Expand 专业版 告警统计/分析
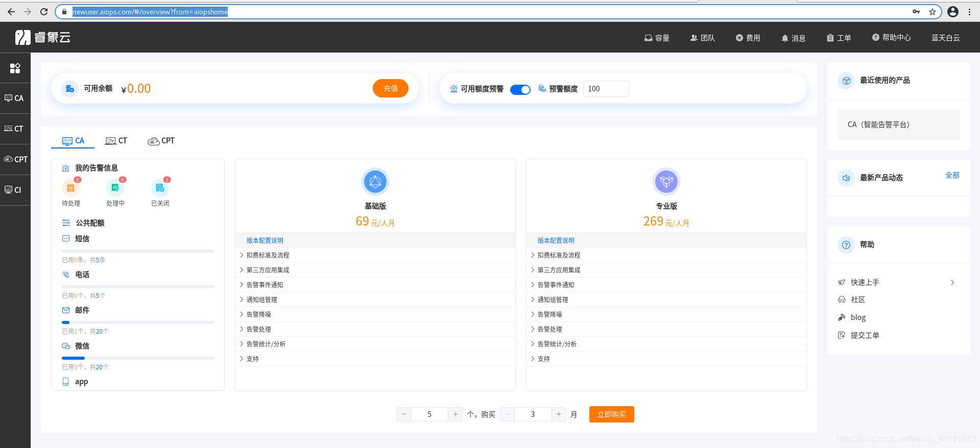The image size is (980, 448). click(x=666, y=344)
